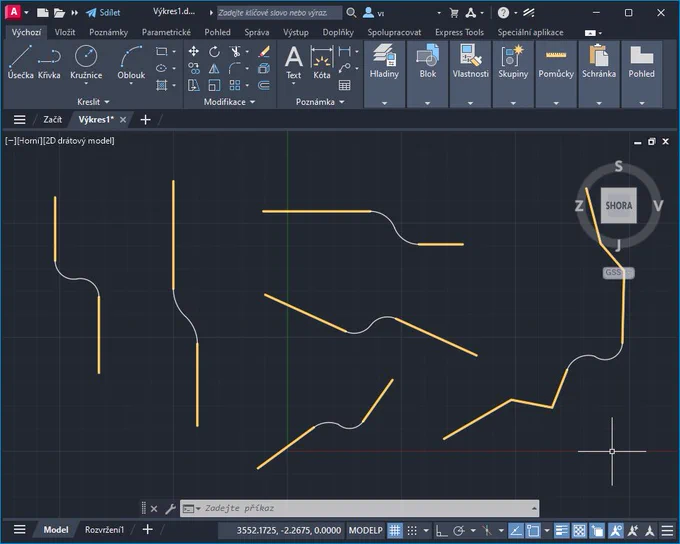Click the Zadejte příkaz command line
Image resolution: width=680 pixels, height=544 pixels.
(360, 508)
